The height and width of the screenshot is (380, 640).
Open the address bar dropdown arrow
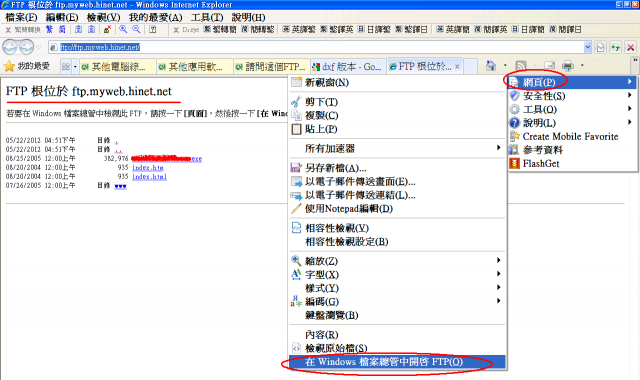(587, 47)
